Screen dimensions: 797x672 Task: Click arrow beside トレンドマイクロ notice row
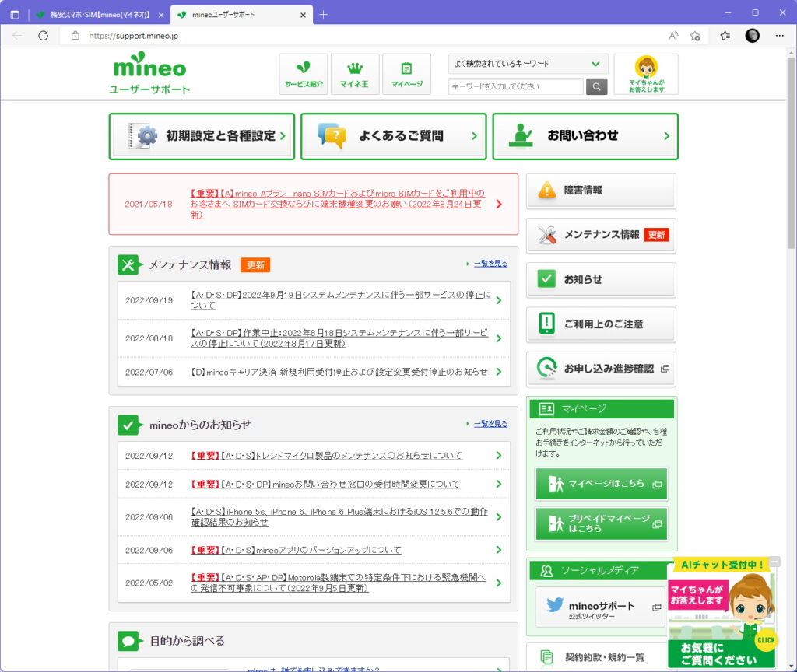(499, 456)
